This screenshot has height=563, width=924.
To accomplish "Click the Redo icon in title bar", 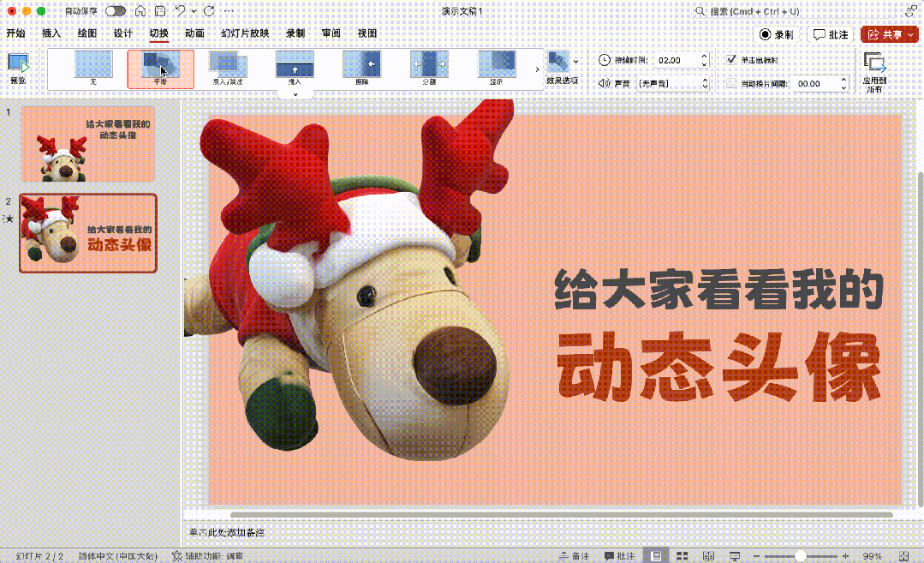I will click(x=209, y=11).
